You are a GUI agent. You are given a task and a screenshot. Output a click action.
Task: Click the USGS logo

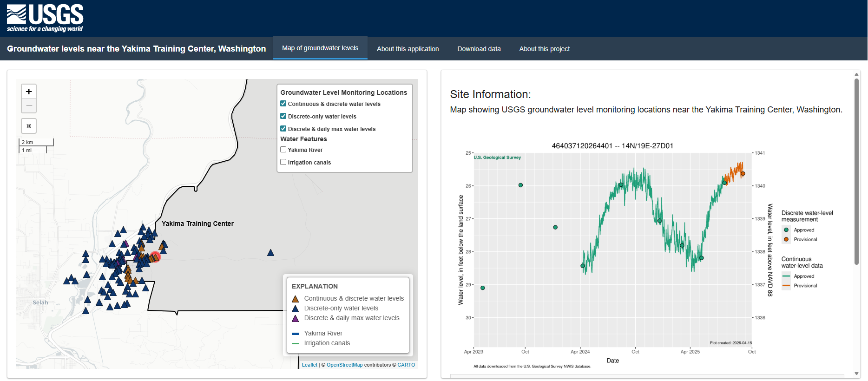(x=45, y=18)
